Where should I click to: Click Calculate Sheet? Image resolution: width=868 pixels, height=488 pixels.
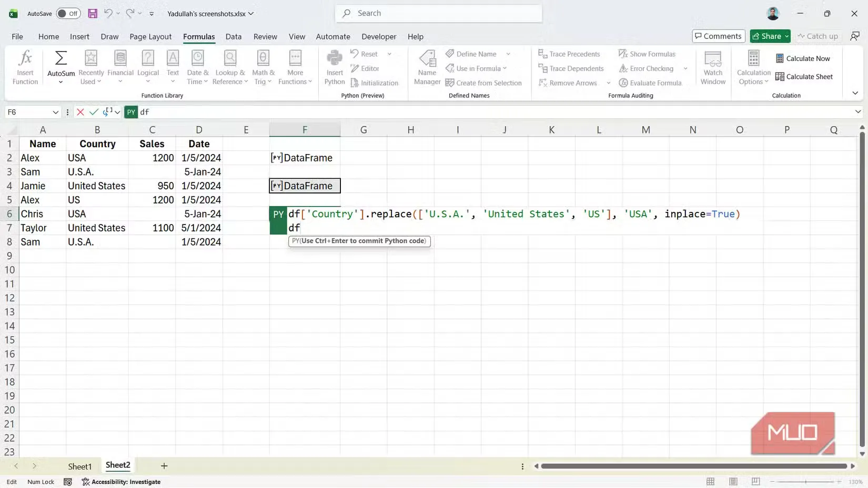(x=804, y=76)
